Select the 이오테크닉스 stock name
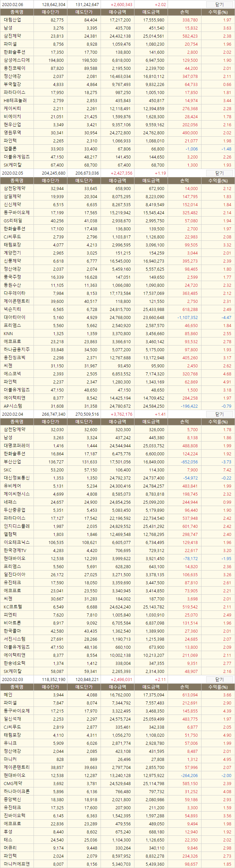Viewport: 235px width, 868px height. click(16, 543)
